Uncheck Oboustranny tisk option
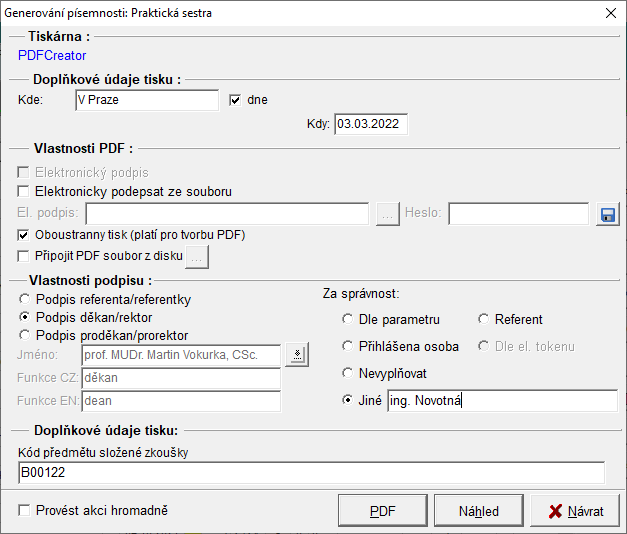 (25, 235)
